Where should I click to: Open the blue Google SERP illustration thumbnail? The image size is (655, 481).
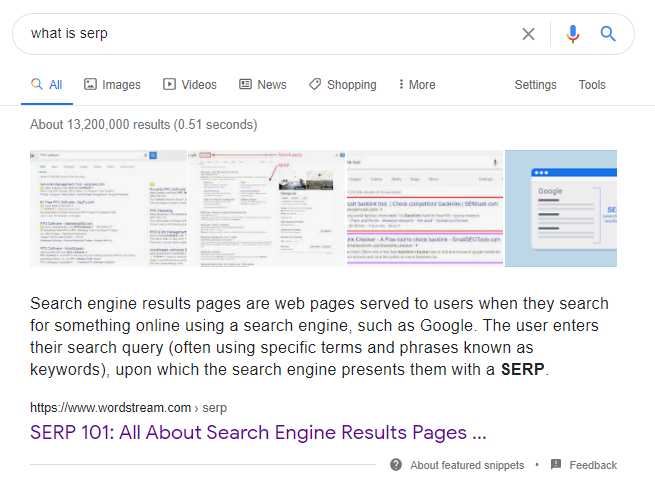pos(560,208)
